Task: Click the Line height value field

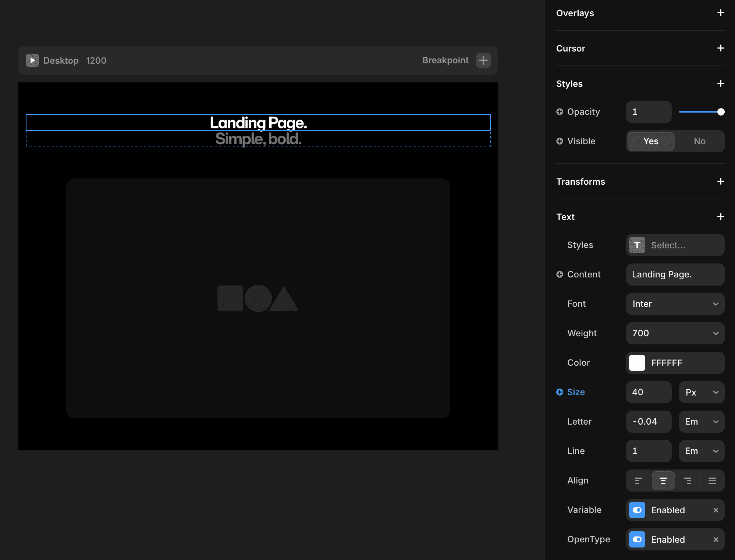Action: pos(649,451)
